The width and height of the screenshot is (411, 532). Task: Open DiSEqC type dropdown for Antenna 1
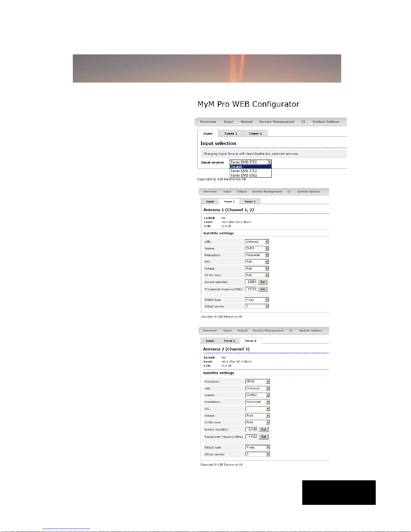pyautogui.click(x=257, y=300)
